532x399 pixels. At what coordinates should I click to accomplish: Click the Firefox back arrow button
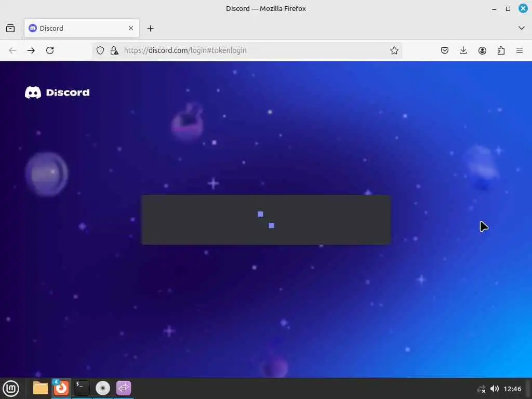point(12,50)
